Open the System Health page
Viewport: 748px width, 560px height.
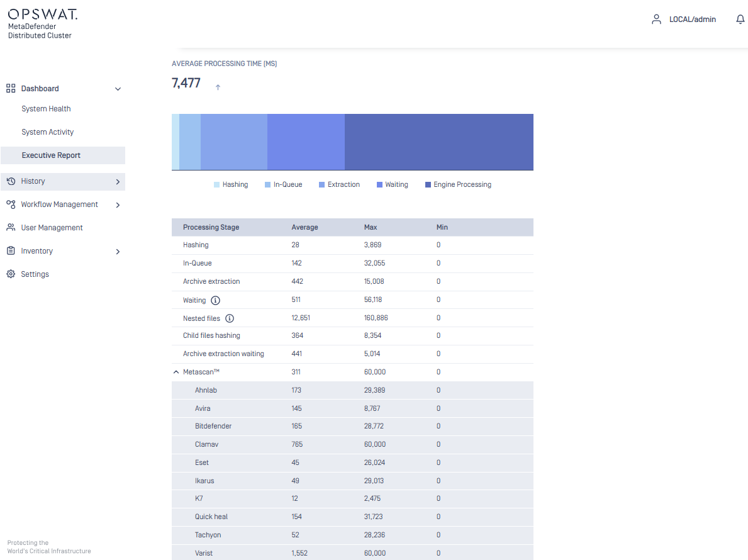(x=46, y=109)
